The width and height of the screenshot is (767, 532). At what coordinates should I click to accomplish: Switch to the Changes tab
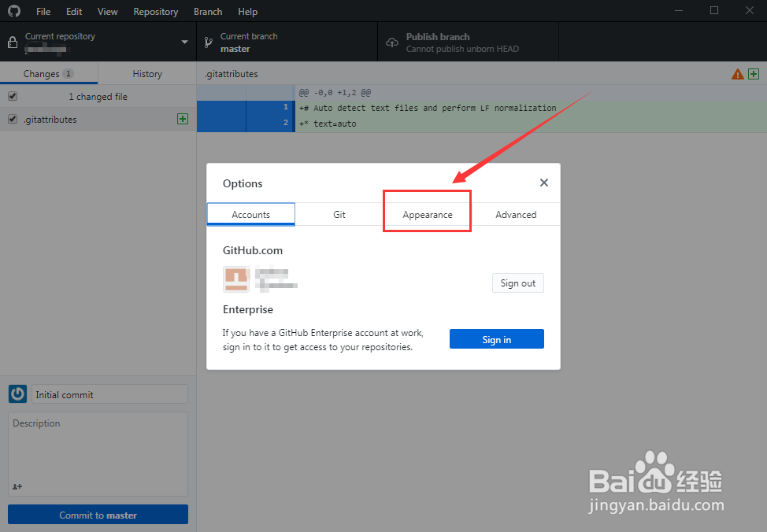[49, 73]
